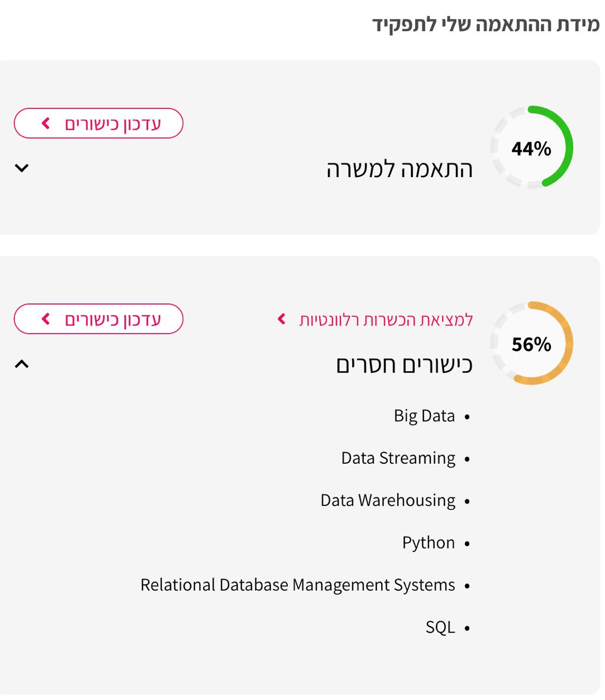Click the 56% orange missing-skills progress circle
Screen dimensions: 605x700
531,343
